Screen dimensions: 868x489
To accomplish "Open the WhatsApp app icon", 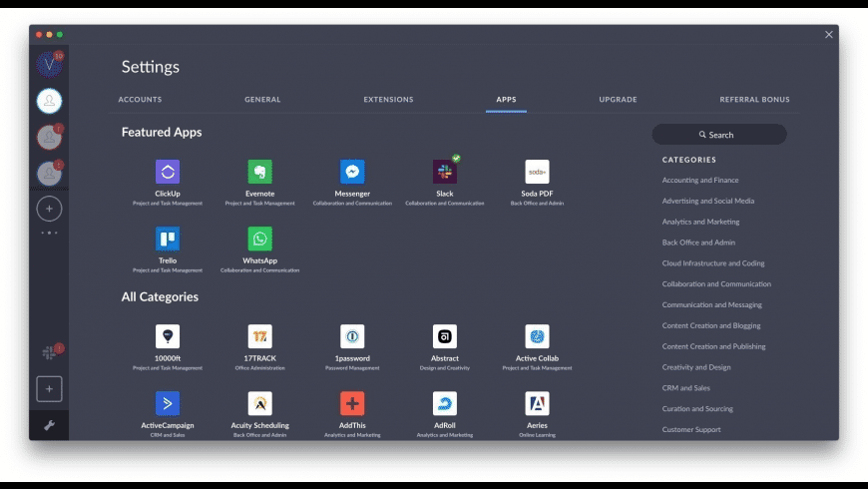I will 259,239.
